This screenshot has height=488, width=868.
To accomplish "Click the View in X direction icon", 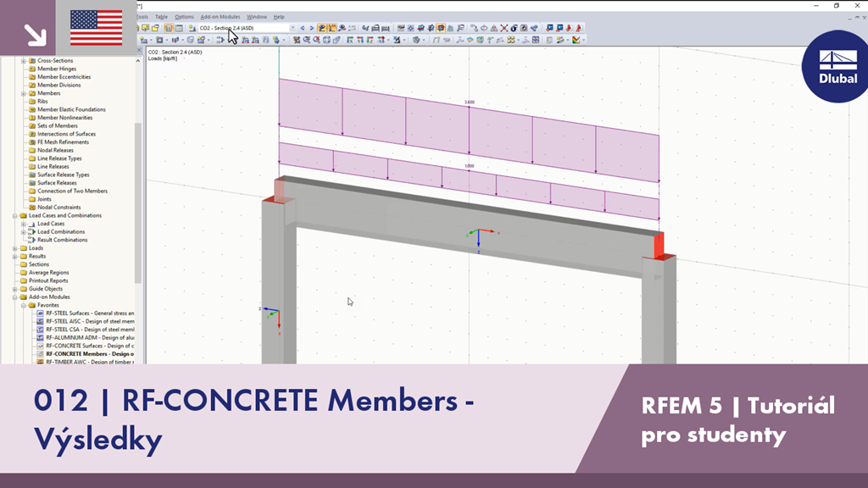I will pyautogui.click(x=350, y=40).
